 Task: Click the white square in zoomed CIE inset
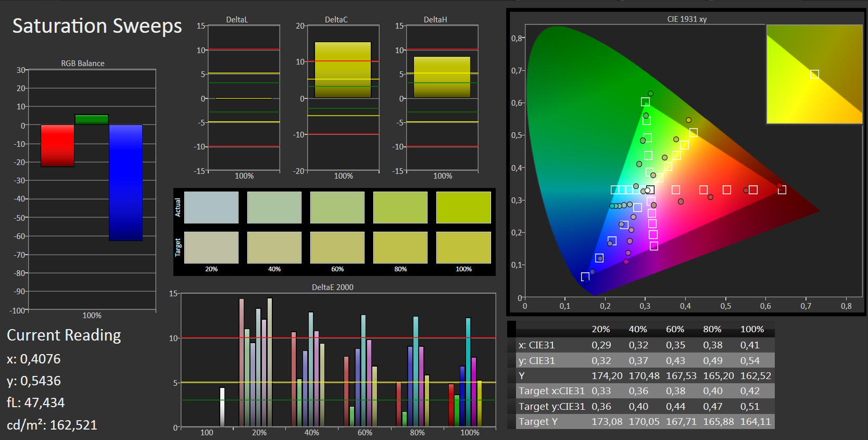pyautogui.click(x=814, y=74)
